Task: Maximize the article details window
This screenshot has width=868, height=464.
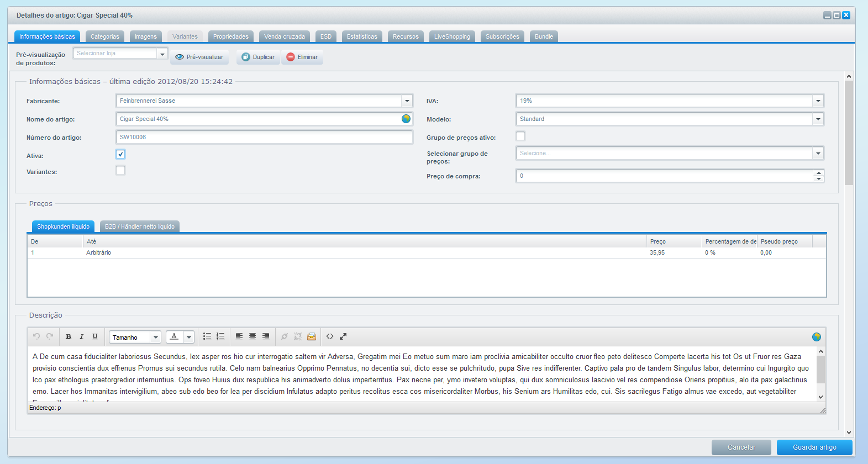Action: click(x=837, y=15)
